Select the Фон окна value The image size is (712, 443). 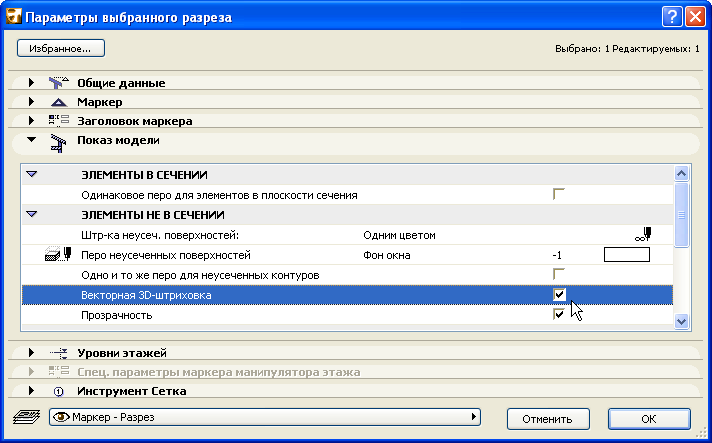[387, 255]
